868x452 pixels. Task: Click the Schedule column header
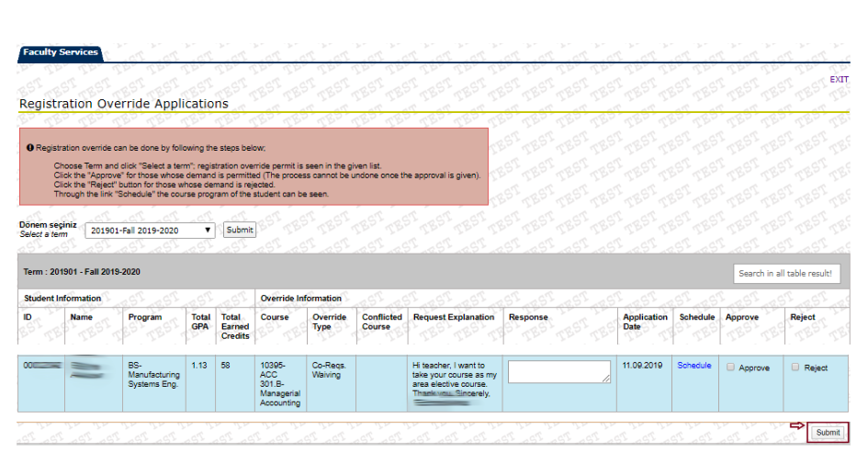point(697,317)
